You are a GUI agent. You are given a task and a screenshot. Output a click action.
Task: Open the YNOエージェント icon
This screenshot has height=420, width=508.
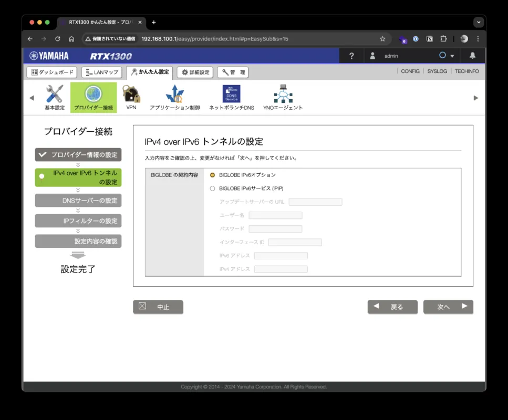tap(283, 94)
